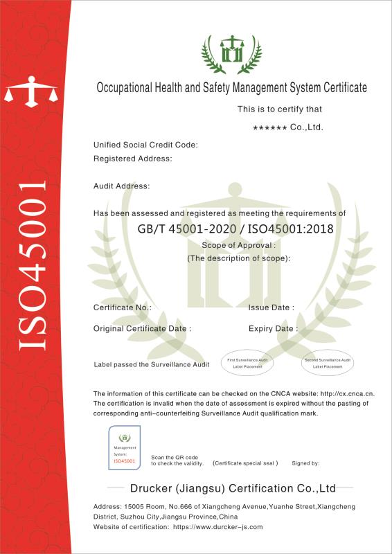
Task: Click 'This is to certify that' text
Action: (280, 109)
